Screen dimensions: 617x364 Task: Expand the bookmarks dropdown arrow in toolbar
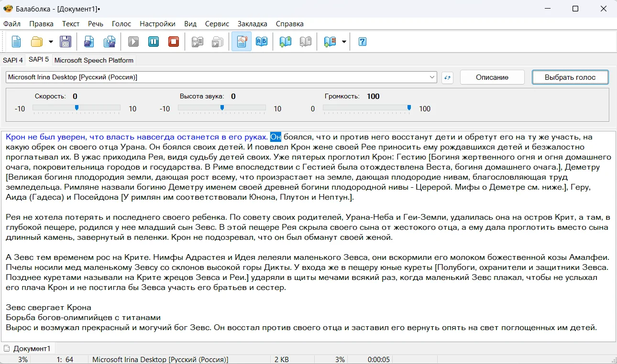[x=344, y=42]
